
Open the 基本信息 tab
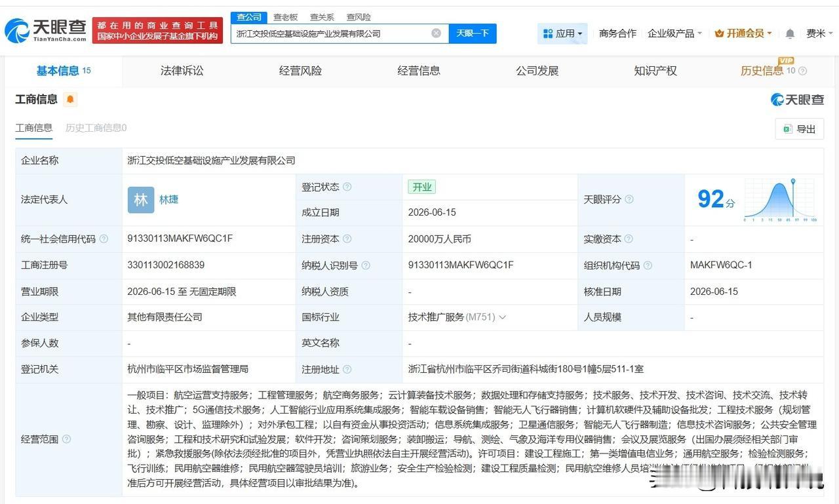click(64, 71)
